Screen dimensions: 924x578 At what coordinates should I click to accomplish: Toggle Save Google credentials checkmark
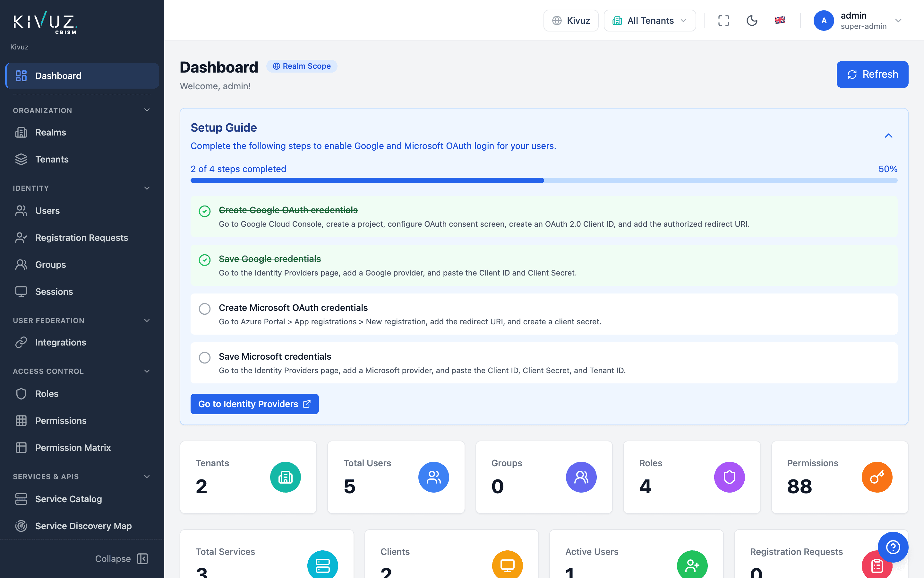click(205, 260)
